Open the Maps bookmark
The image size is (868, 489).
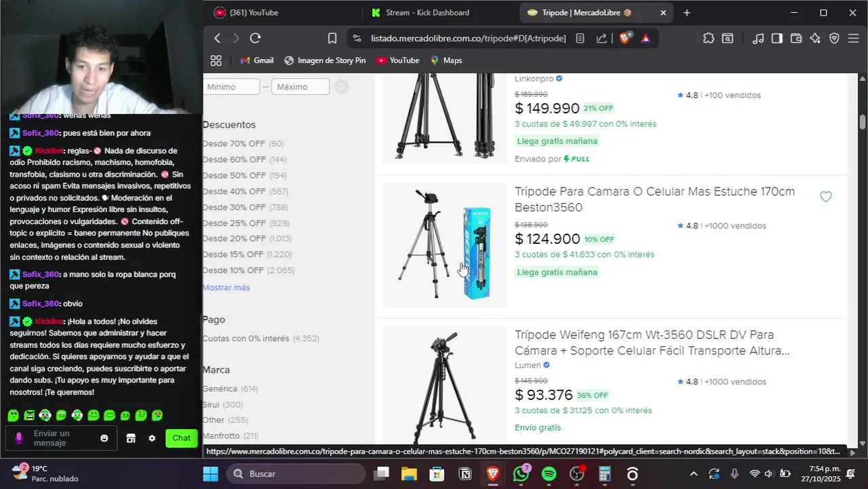click(x=446, y=60)
